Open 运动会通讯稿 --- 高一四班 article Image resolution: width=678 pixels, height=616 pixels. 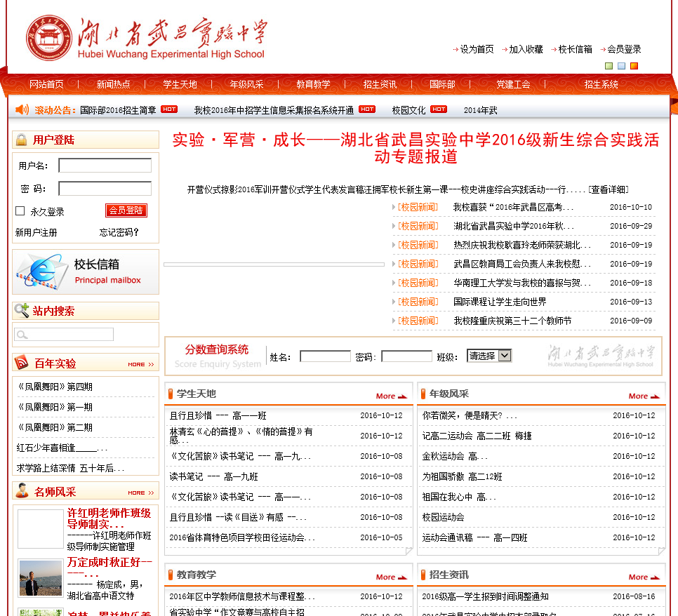(474, 537)
